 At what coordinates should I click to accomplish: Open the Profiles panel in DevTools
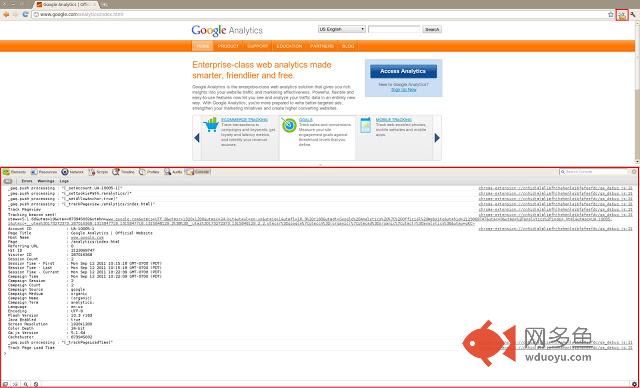[149, 172]
